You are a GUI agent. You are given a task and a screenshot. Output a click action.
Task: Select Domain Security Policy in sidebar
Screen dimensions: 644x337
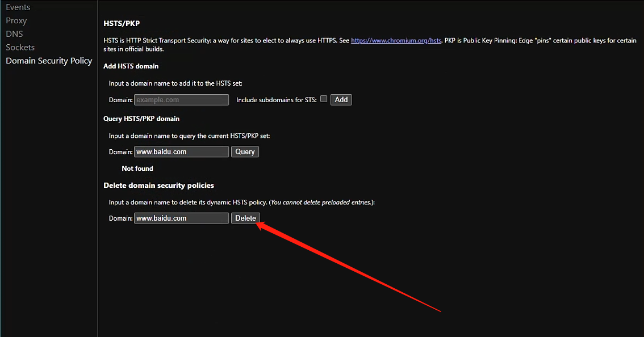(49, 61)
